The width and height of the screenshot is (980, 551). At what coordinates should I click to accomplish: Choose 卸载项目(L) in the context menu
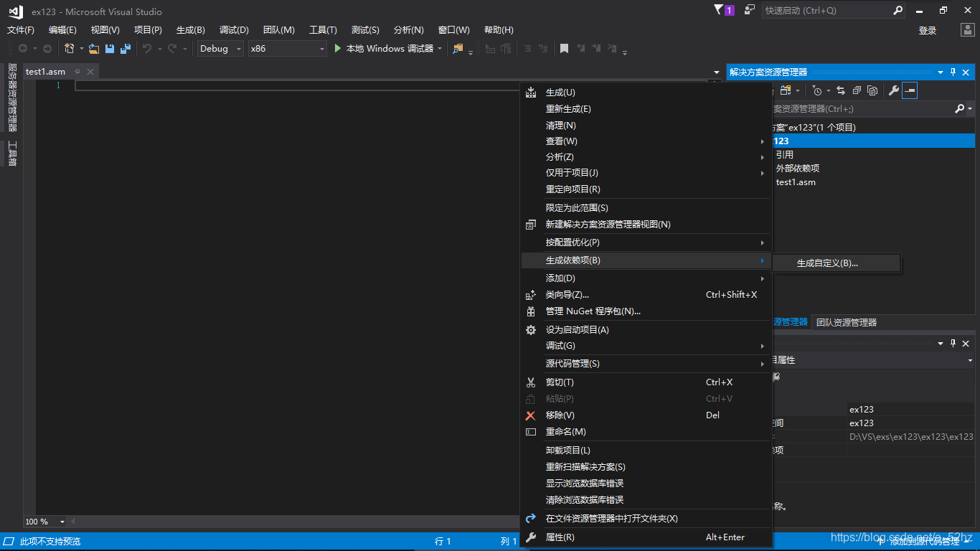[646, 451]
